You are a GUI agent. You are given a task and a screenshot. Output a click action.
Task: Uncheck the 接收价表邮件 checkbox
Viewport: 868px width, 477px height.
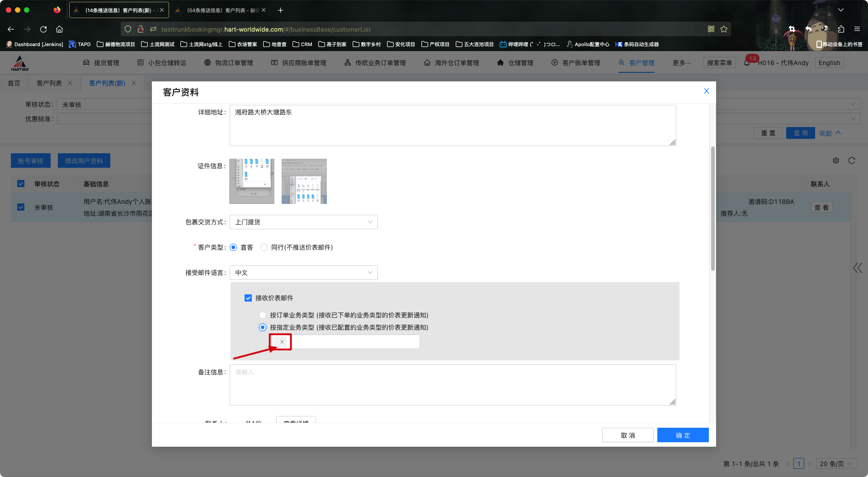pos(248,298)
